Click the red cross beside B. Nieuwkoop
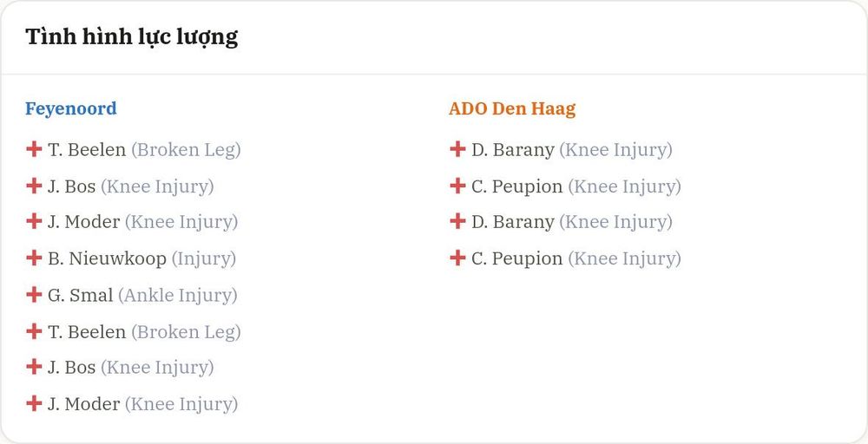Screen dimensions: 868x444 click(34, 258)
